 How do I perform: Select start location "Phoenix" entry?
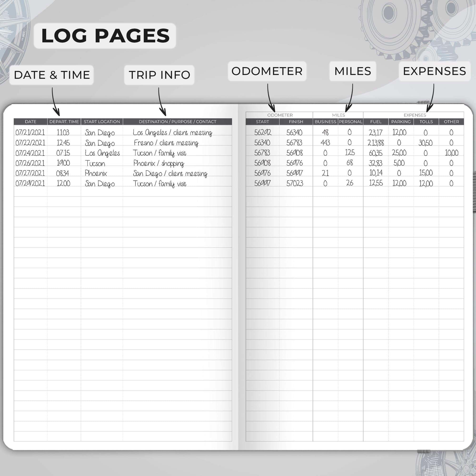click(x=96, y=173)
